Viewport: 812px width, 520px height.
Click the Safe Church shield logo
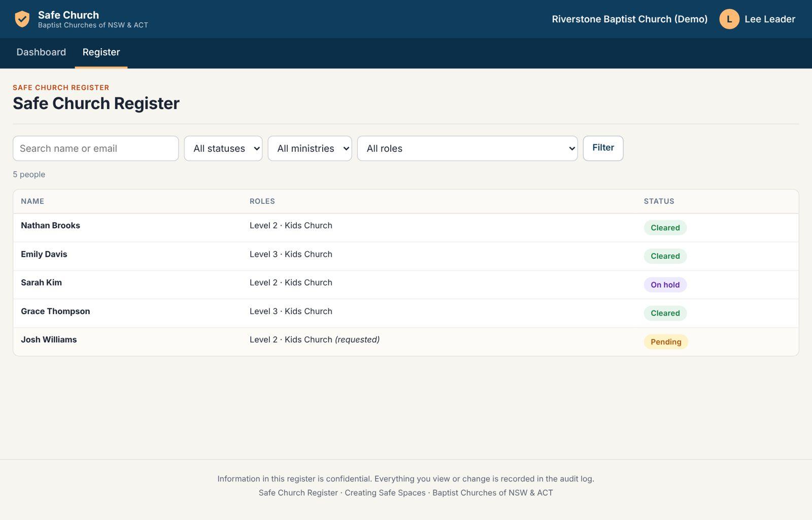coord(22,19)
